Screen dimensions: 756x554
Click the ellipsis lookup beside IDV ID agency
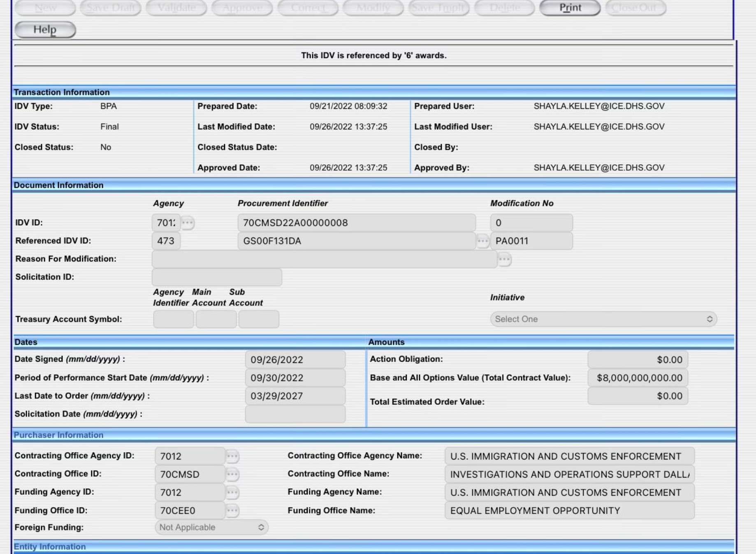coord(188,223)
